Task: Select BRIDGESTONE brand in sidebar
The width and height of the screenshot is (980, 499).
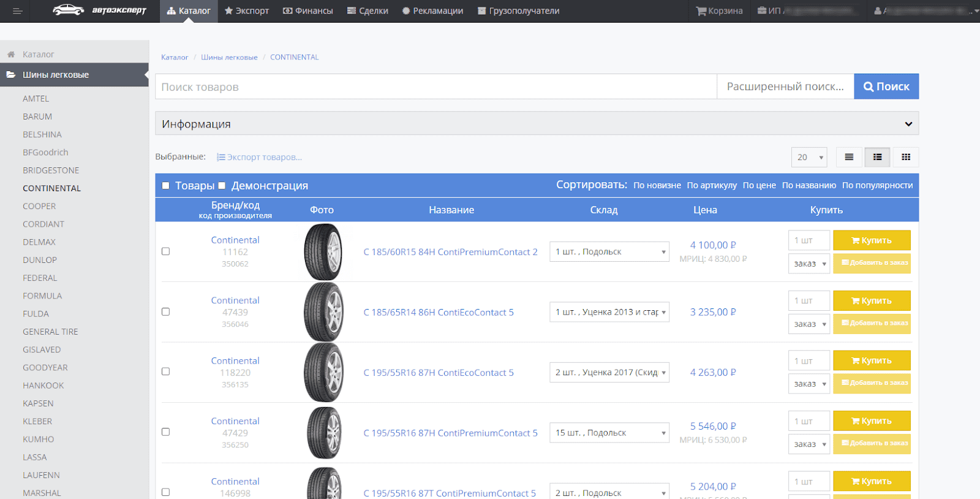Action: point(51,170)
